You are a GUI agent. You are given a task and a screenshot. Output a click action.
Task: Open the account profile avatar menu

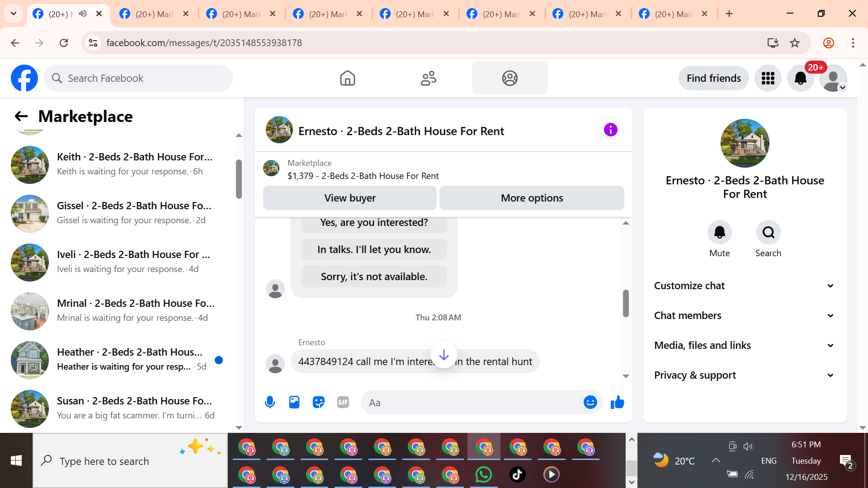click(833, 78)
